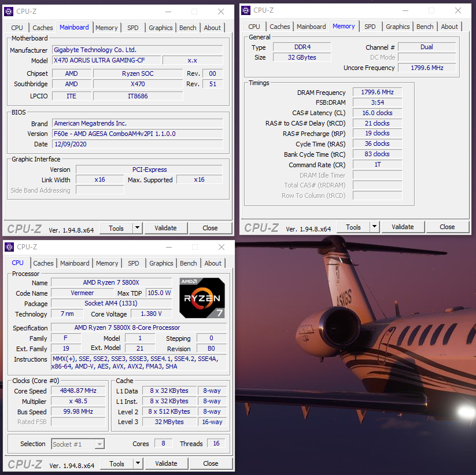Open SPD tab in Memory window
The image size is (476, 475).
[370, 27]
